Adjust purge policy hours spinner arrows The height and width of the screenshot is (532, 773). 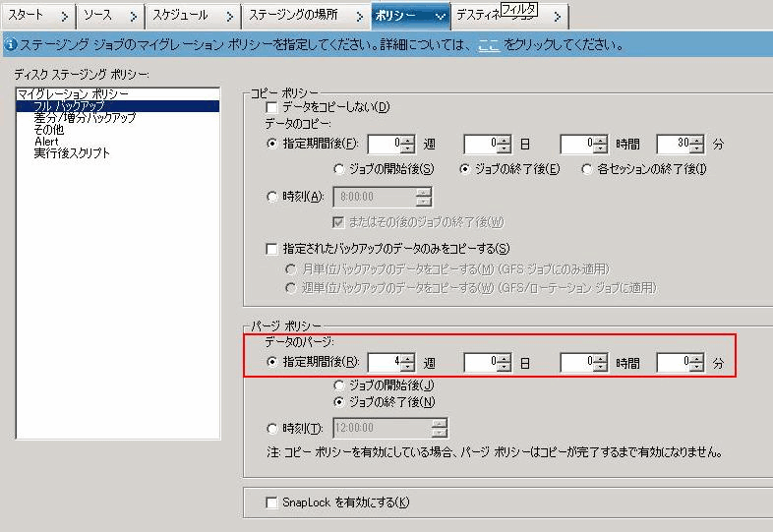click(x=601, y=363)
